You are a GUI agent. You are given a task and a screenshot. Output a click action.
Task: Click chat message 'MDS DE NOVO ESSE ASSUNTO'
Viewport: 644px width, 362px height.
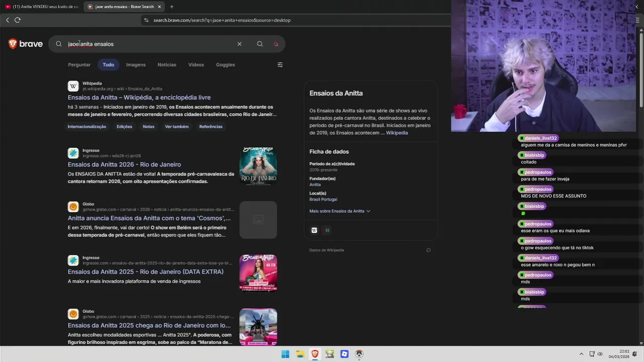[x=553, y=196]
